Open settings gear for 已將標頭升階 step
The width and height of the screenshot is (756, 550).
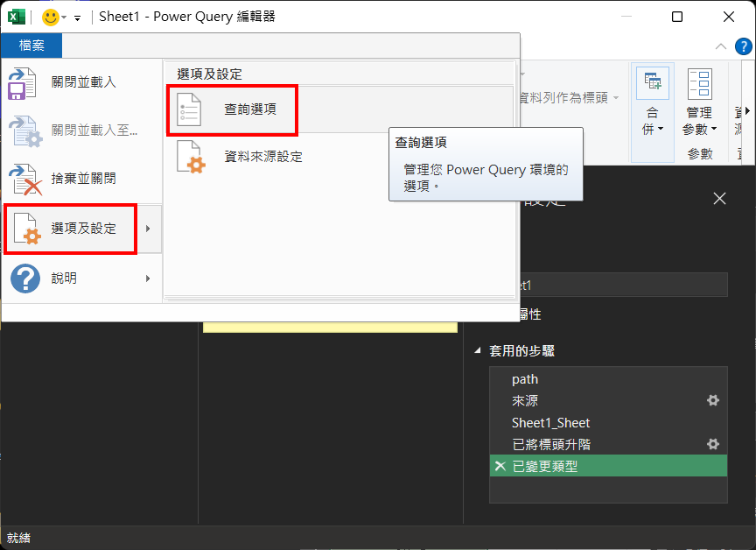(713, 444)
